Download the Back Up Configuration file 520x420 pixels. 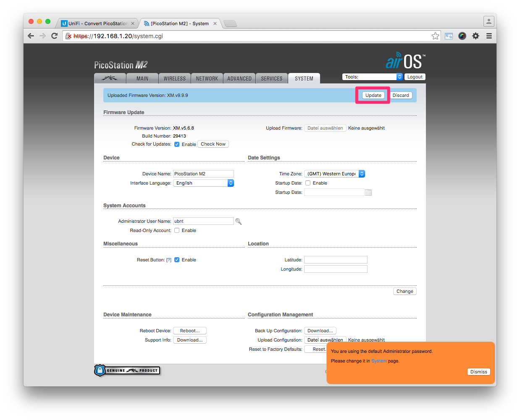click(x=320, y=331)
